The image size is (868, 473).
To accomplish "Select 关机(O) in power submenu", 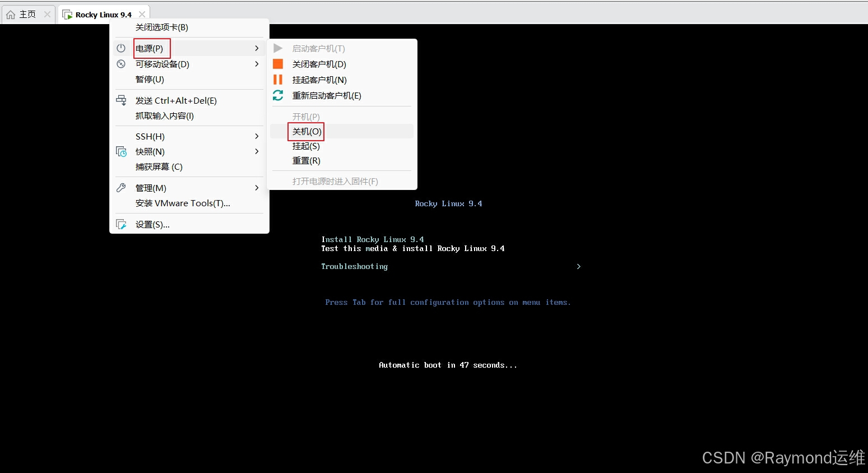I will [x=342, y=131].
